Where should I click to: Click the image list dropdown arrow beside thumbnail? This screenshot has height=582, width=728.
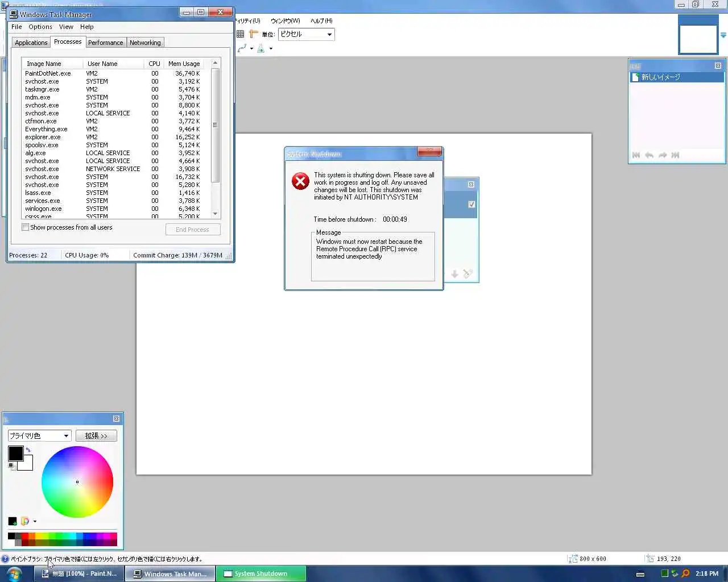(x=723, y=35)
